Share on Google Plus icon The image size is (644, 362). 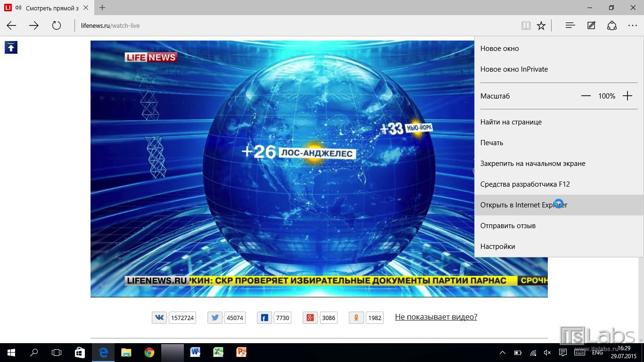(310, 318)
